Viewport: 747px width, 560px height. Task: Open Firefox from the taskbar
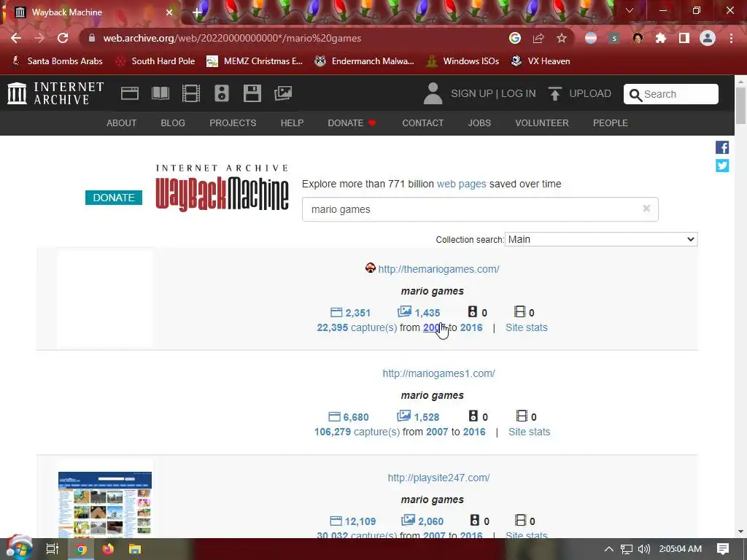(x=108, y=549)
